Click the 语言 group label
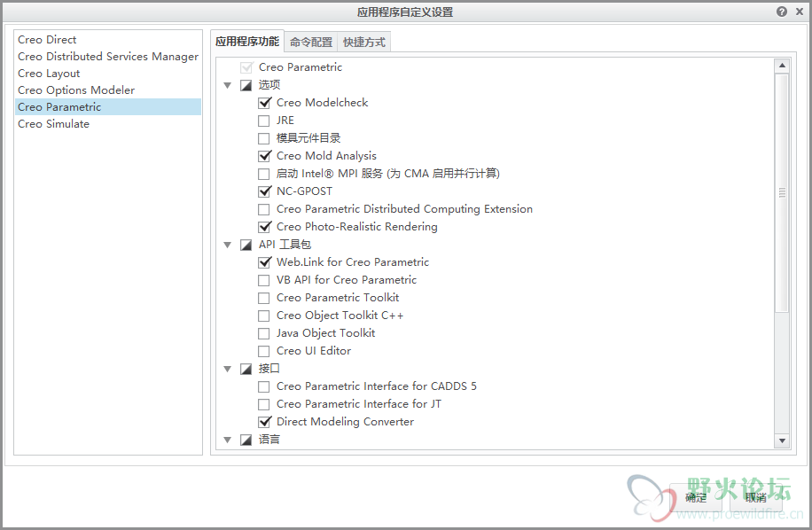The height and width of the screenshot is (530, 812). click(x=269, y=440)
